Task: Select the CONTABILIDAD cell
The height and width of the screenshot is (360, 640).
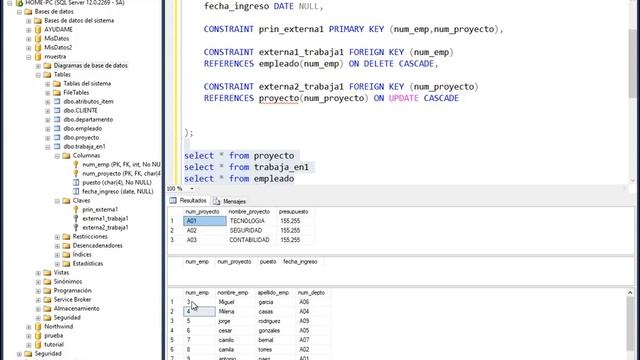Action: (251, 240)
